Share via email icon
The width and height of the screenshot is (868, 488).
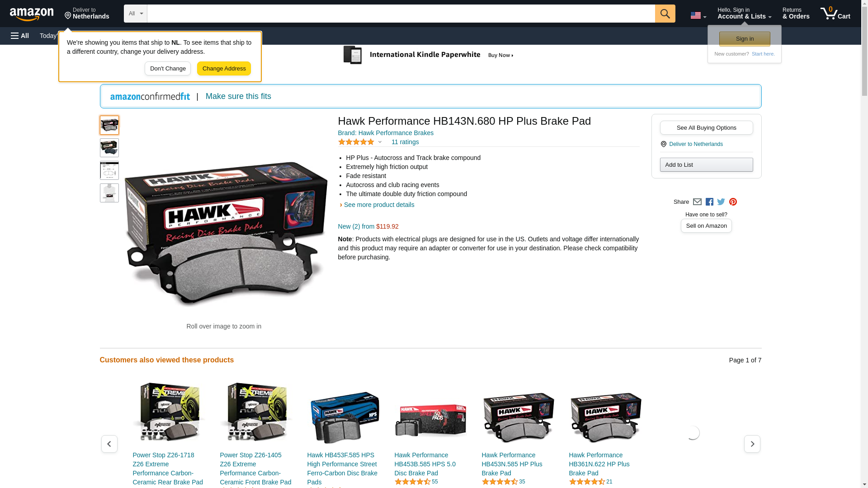pyautogui.click(x=697, y=202)
